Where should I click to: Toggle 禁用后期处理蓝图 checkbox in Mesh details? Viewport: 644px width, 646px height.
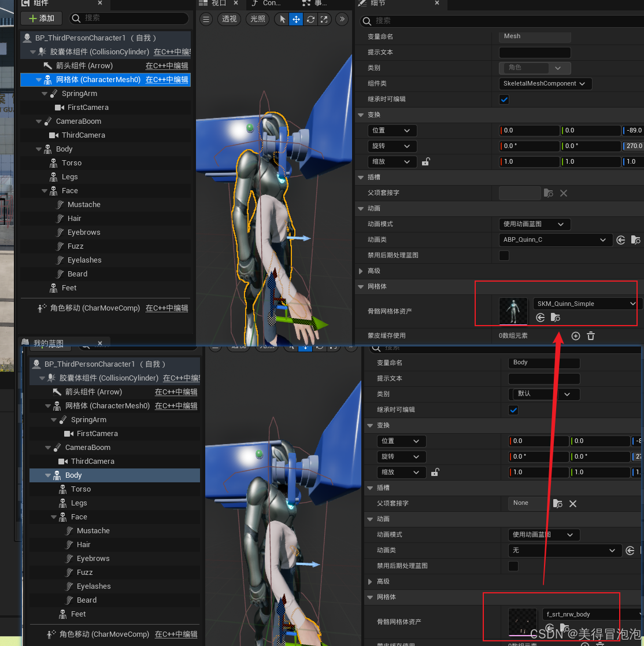click(x=504, y=256)
